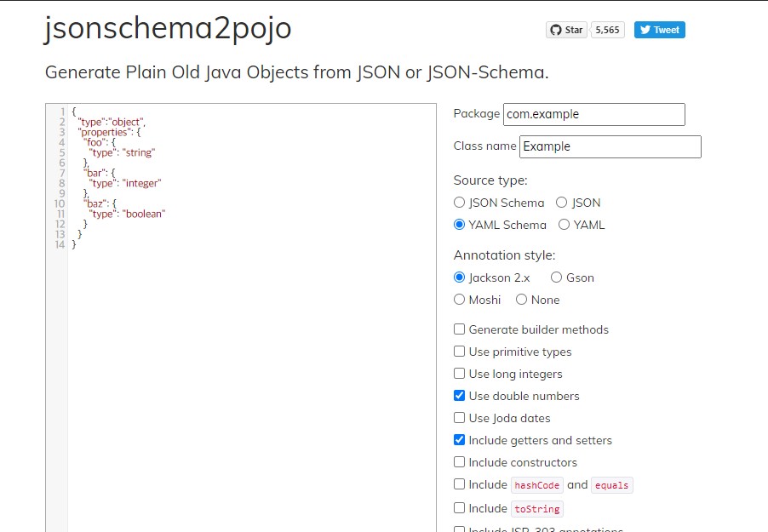Choose None annotation style
The image size is (768, 532).
(x=521, y=300)
